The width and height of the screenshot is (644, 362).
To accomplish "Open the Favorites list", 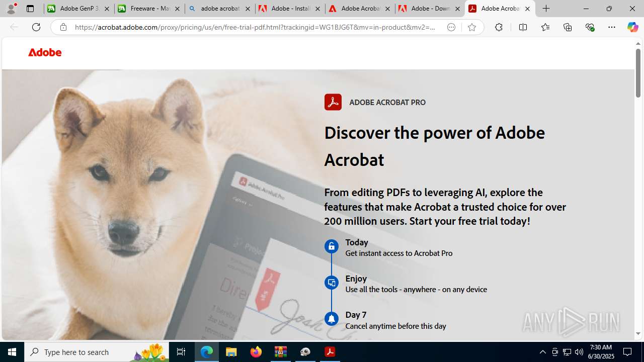I will (545, 27).
